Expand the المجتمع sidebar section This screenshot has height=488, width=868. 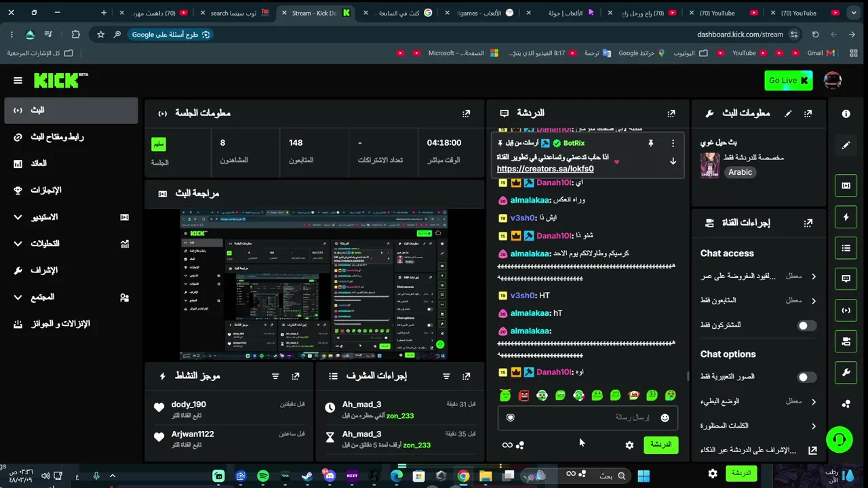click(71, 297)
